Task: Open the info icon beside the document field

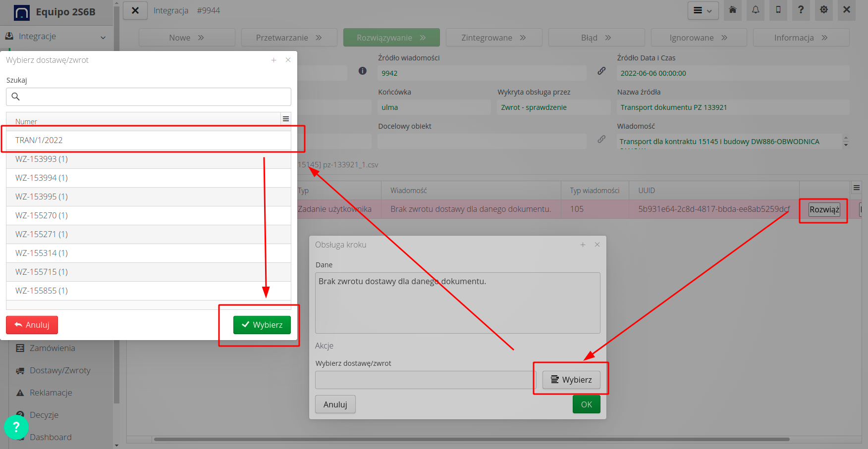Action: 362,71
